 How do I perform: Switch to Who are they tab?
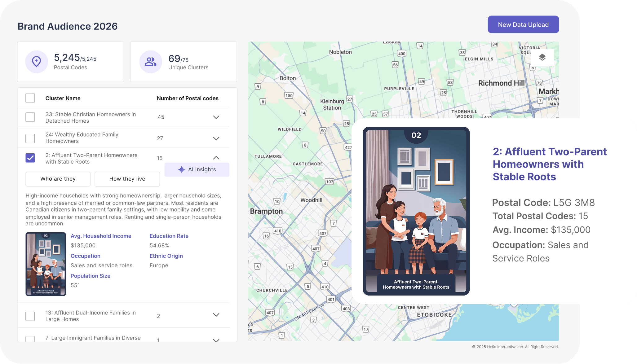tap(58, 179)
